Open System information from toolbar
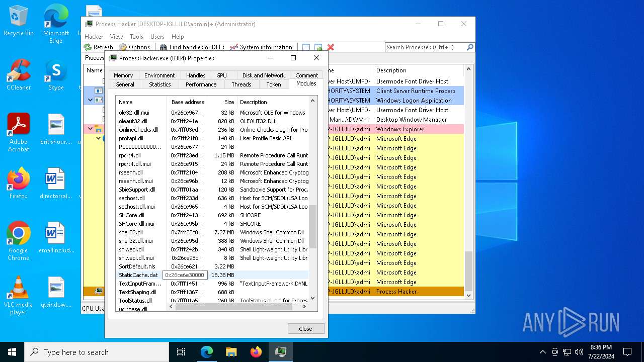Image resolution: width=644 pixels, height=362 pixels. coord(261,47)
